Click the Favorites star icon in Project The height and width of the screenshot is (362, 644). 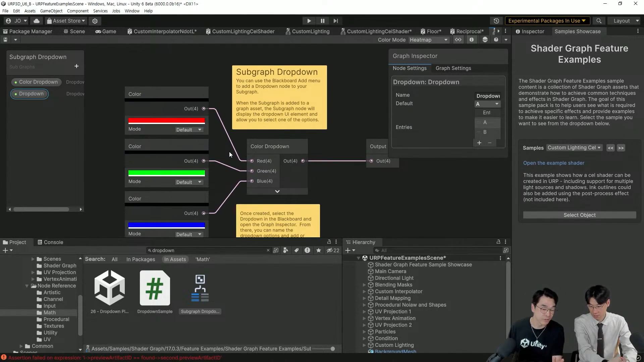pos(319,250)
